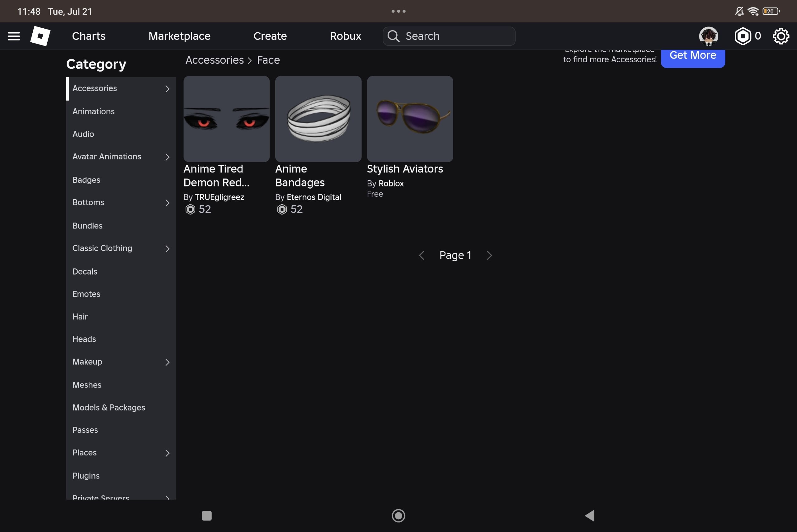
Task: Focus the Search input field
Action: (x=449, y=36)
